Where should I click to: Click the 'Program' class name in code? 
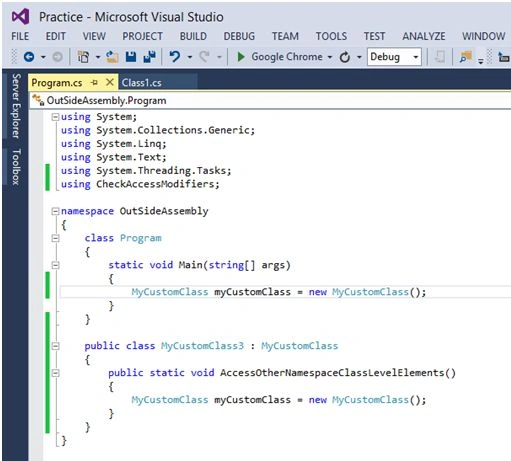[x=141, y=238]
